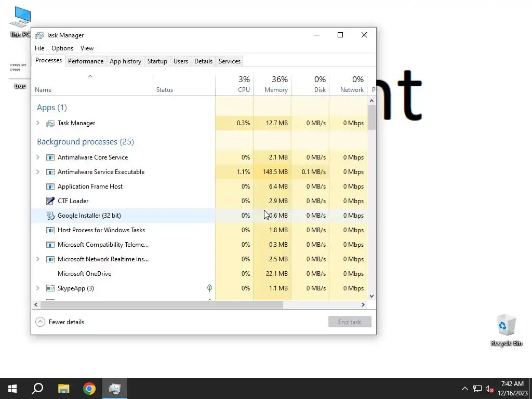Click the horizontal scrollbar right arrow
The image size is (532, 399).
pyautogui.click(x=363, y=304)
